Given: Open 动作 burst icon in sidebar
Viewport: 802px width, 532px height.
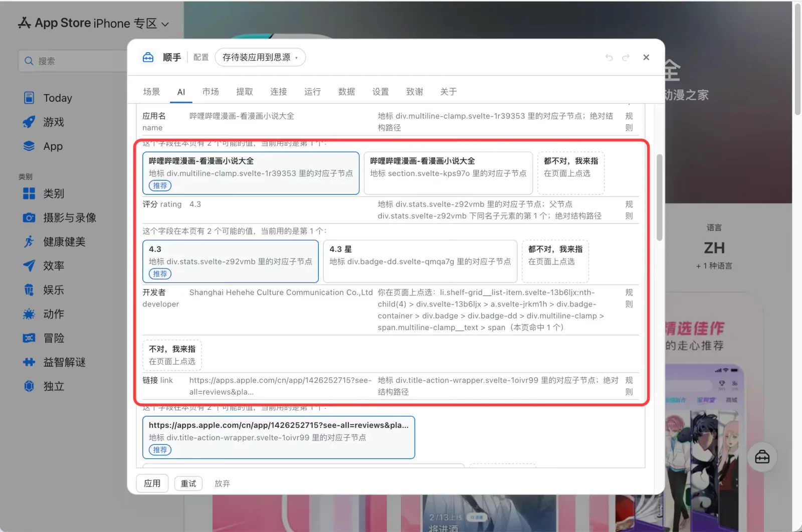Looking at the screenshot, I should coord(29,314).
